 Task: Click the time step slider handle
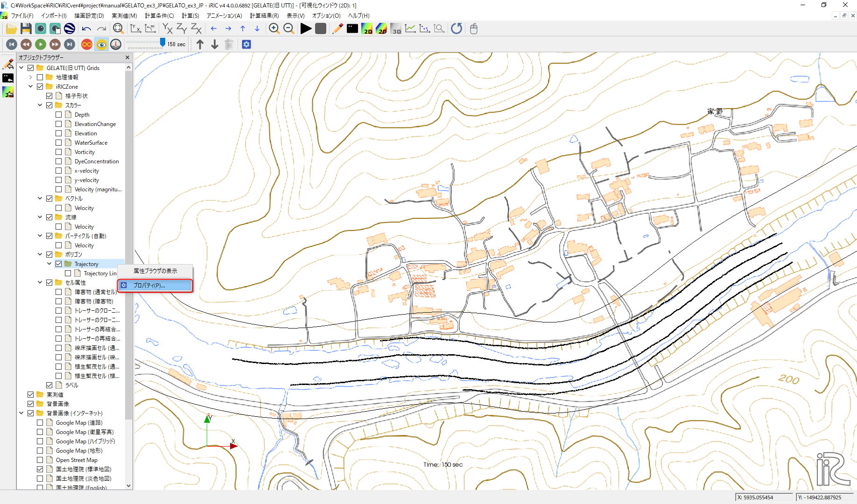click(x=162, y=42)
